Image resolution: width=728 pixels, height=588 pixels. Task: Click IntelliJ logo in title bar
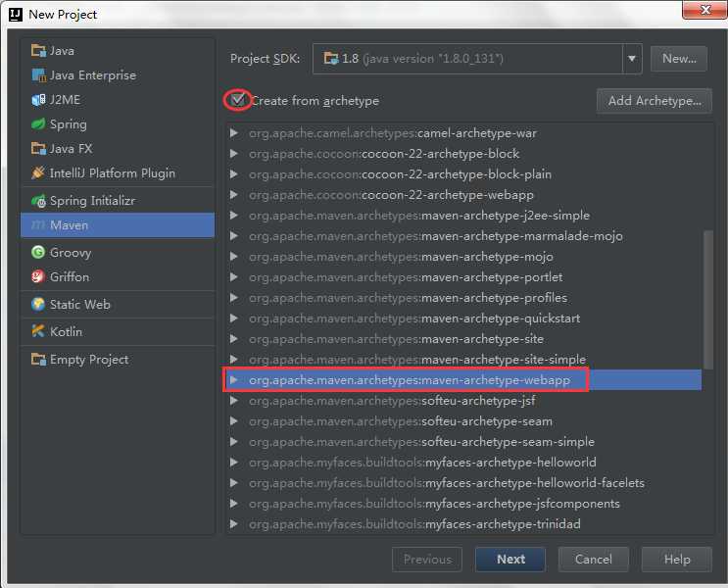pyautogui.click(x=16, y=15)
